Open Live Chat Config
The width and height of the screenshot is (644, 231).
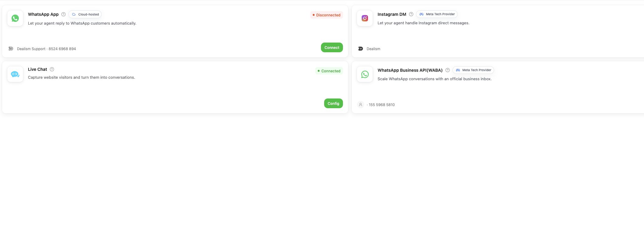(333, 103)
